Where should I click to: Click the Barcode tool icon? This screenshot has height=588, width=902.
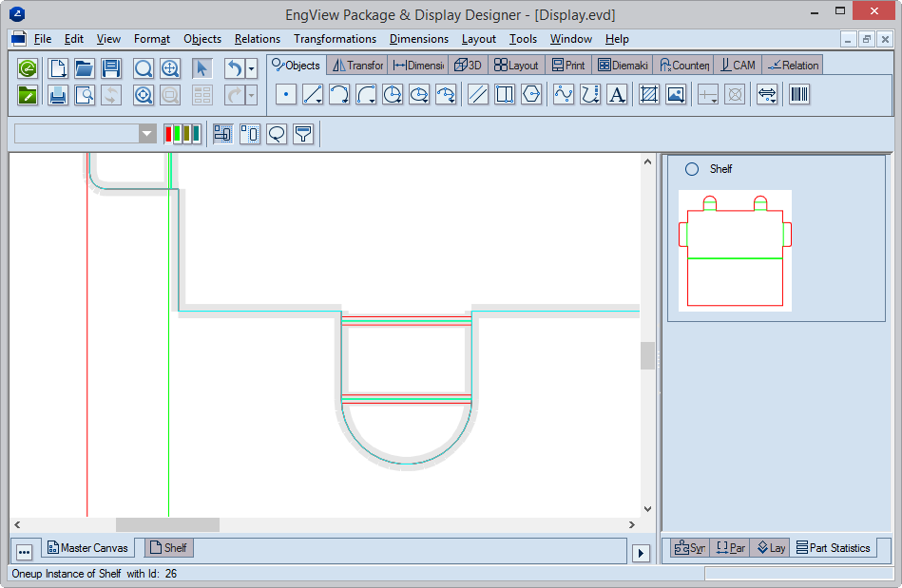pyautogui.click(x=799, y=95)
